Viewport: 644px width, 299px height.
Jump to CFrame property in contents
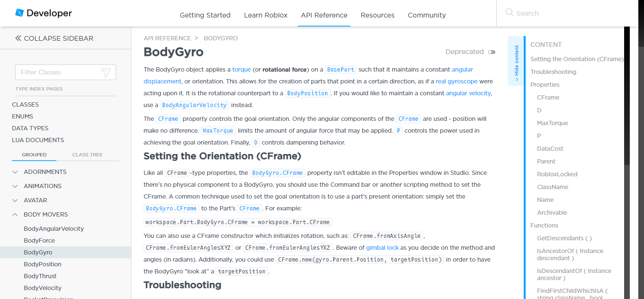[548, 98]
